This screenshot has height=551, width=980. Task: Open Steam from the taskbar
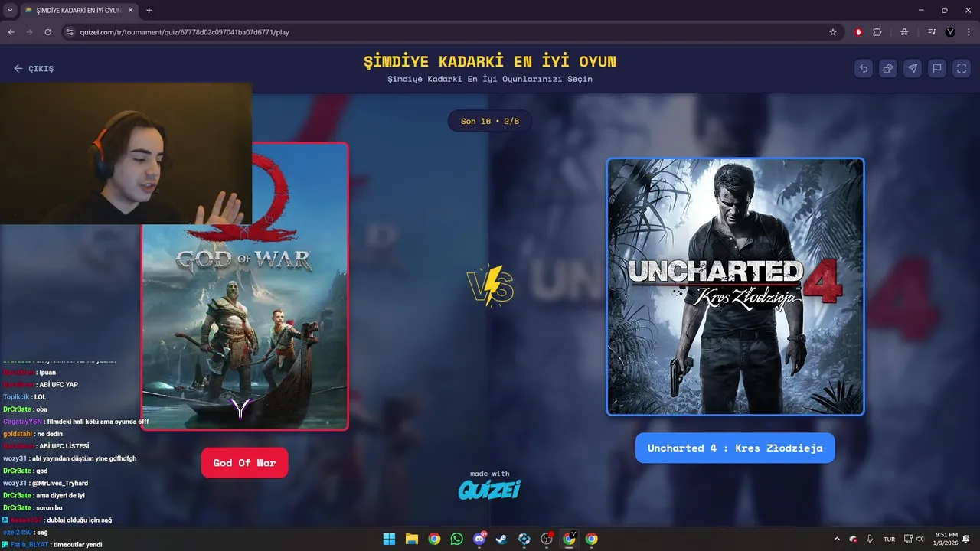click(x=501, y=539)
